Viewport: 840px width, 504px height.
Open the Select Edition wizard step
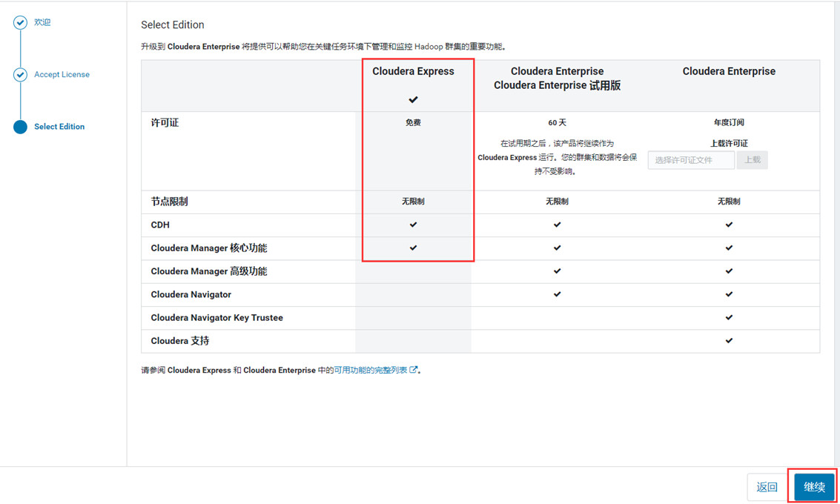click(59, 127)
